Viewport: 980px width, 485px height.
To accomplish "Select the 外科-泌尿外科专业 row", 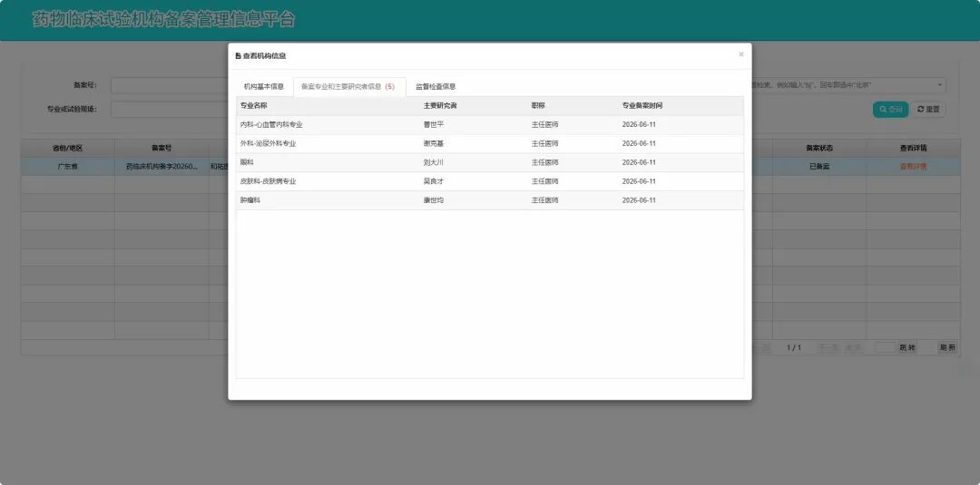I will coord(489,143).
